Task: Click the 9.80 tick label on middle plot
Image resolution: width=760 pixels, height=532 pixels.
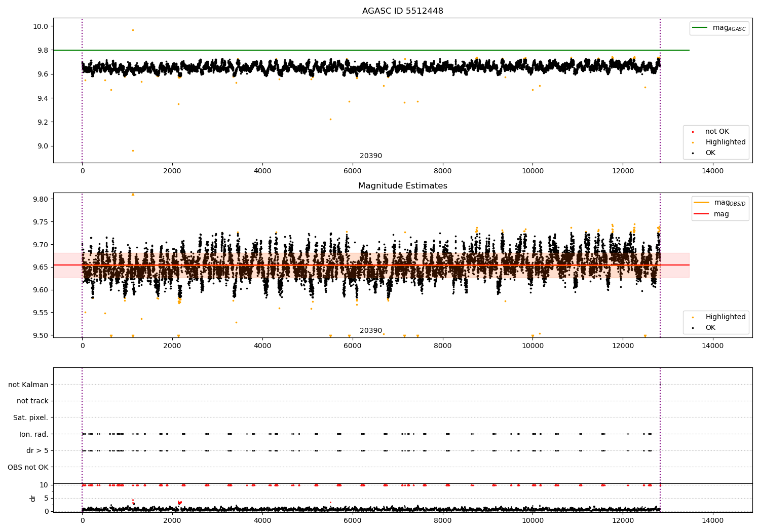Action: (x=40, y=199)
